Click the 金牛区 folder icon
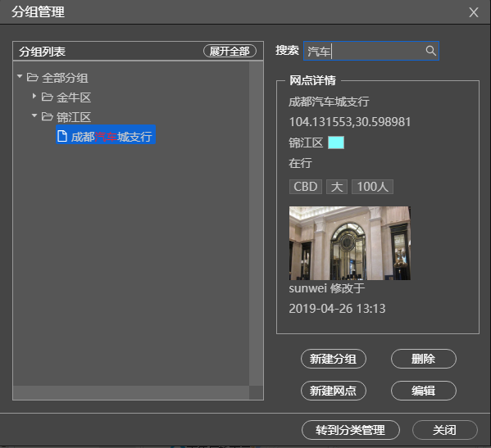Image resolution: width=491 pixels, height=448 pixels. coord(47,97)
